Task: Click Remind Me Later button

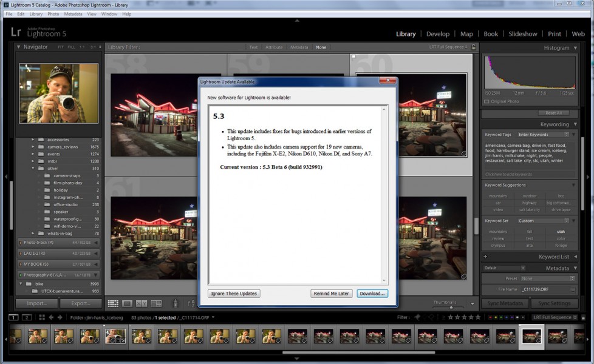Action: click(x=331, y=293)
